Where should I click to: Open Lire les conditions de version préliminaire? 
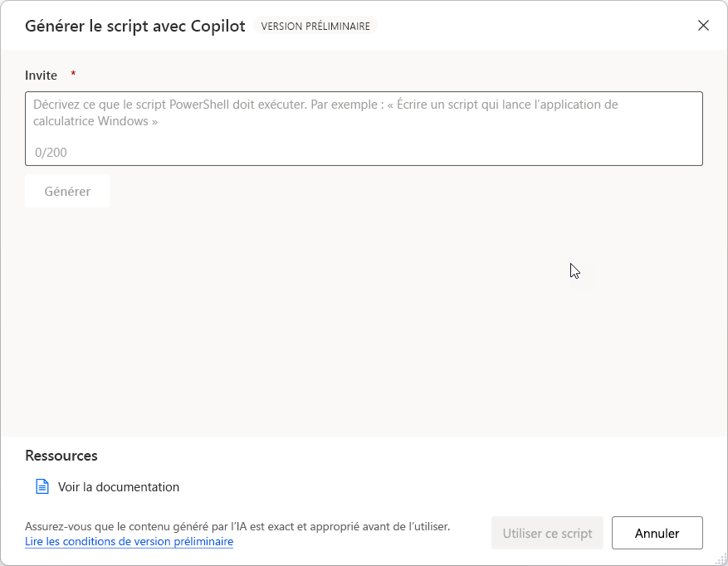click(x=129, y=541)
